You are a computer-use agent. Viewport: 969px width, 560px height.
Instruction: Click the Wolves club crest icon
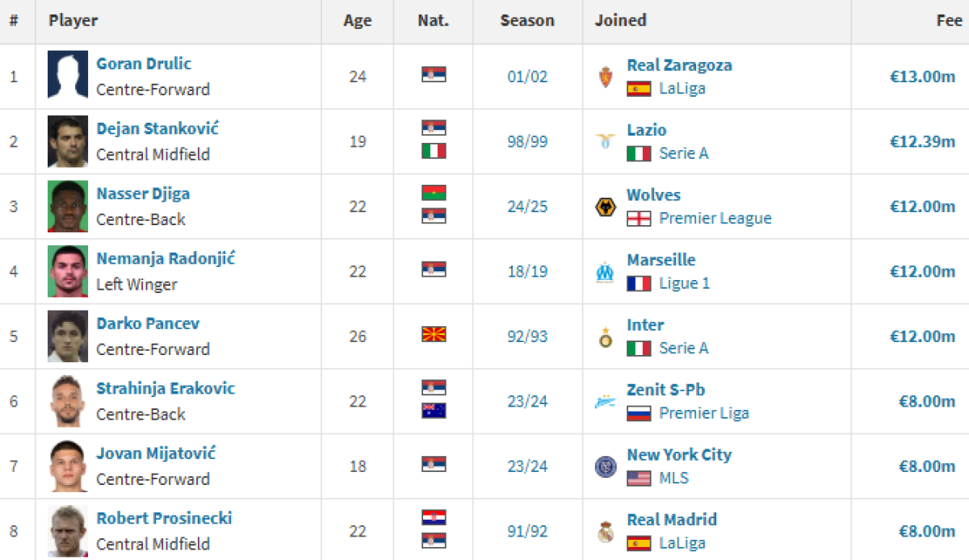(606, 207)
